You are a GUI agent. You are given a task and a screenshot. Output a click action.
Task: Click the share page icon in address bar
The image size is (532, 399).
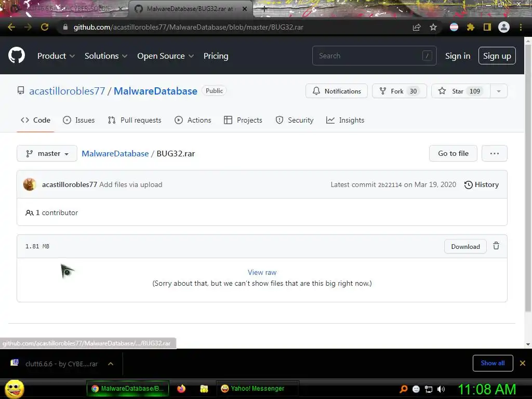(x=417, y=27)
